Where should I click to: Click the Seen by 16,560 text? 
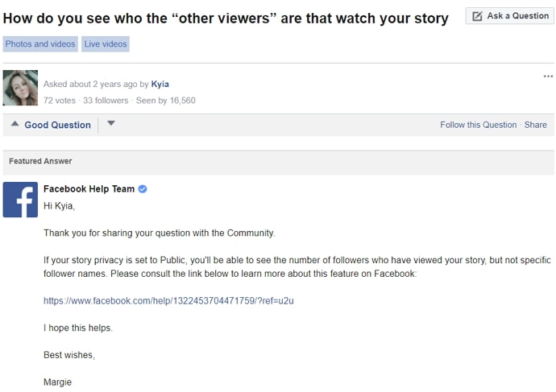pos(165,101)
